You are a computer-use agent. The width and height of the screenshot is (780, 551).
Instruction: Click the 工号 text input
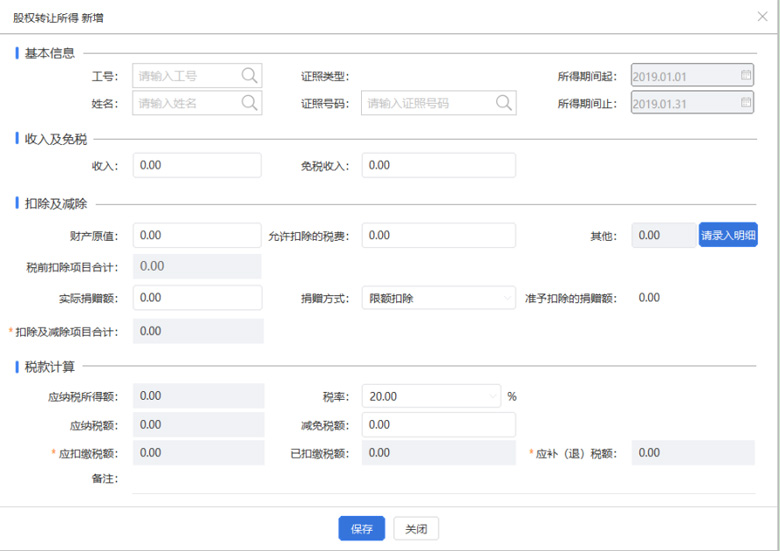(186, 75)
